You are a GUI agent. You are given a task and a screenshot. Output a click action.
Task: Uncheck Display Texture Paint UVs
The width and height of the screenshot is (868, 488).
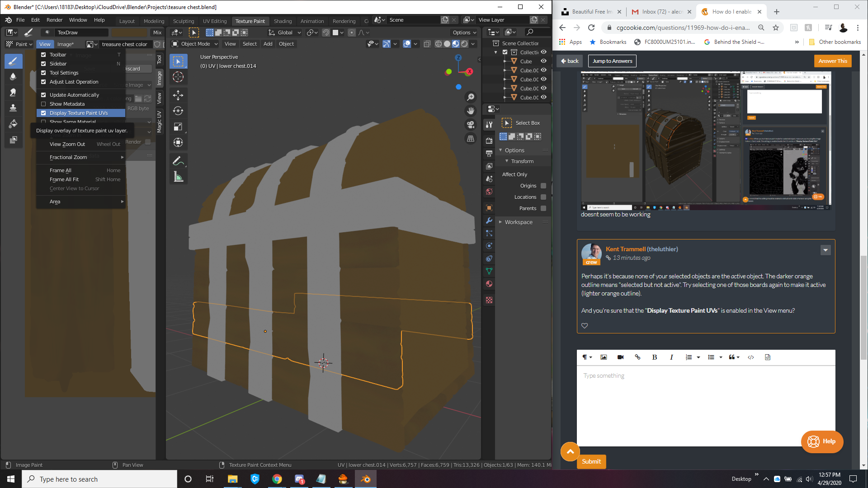(43, 113)
